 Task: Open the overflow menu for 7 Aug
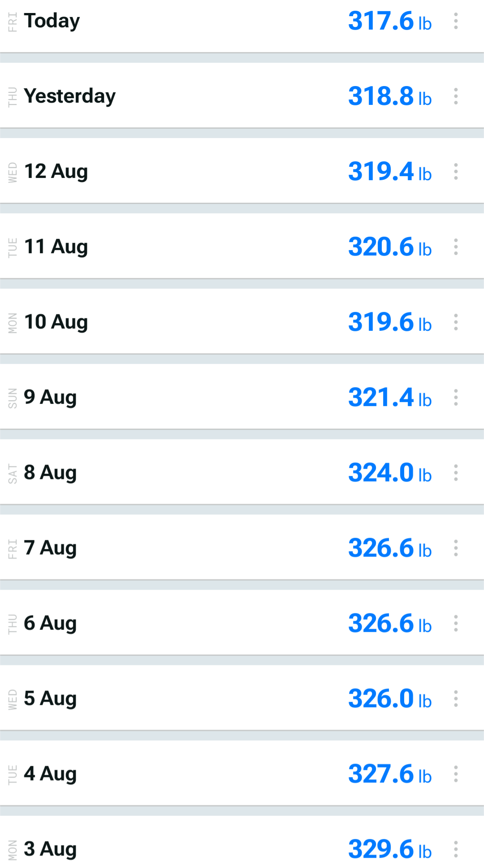(x=456, y=548)
